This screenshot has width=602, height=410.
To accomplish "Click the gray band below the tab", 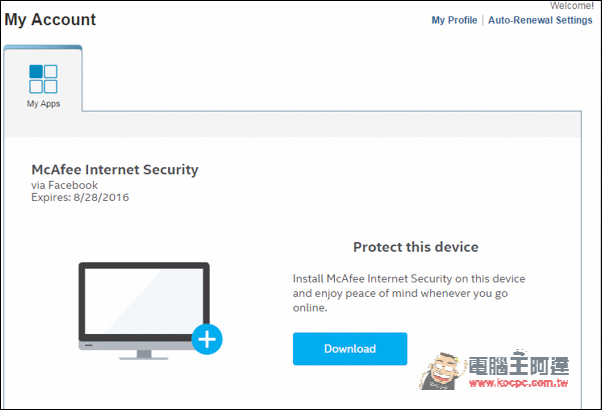I will [x=293, y=124].
